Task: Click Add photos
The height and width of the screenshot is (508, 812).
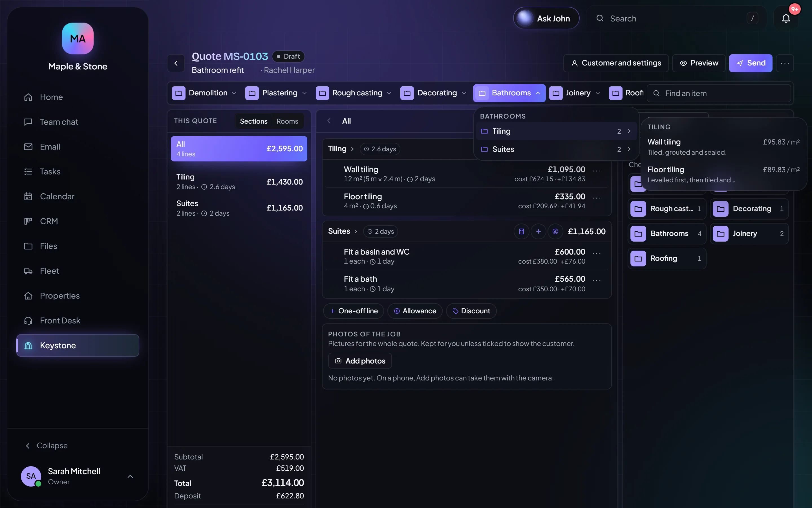Action: tap(360, 361)
